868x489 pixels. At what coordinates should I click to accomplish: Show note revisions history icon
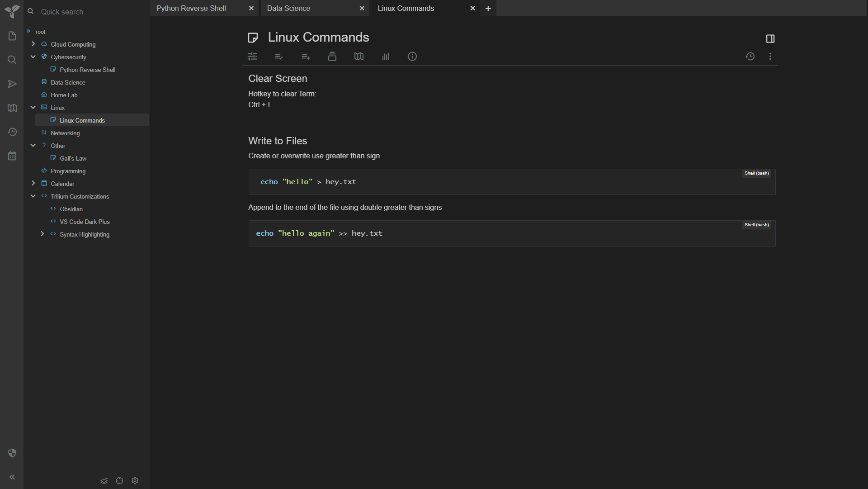(750, 57)
